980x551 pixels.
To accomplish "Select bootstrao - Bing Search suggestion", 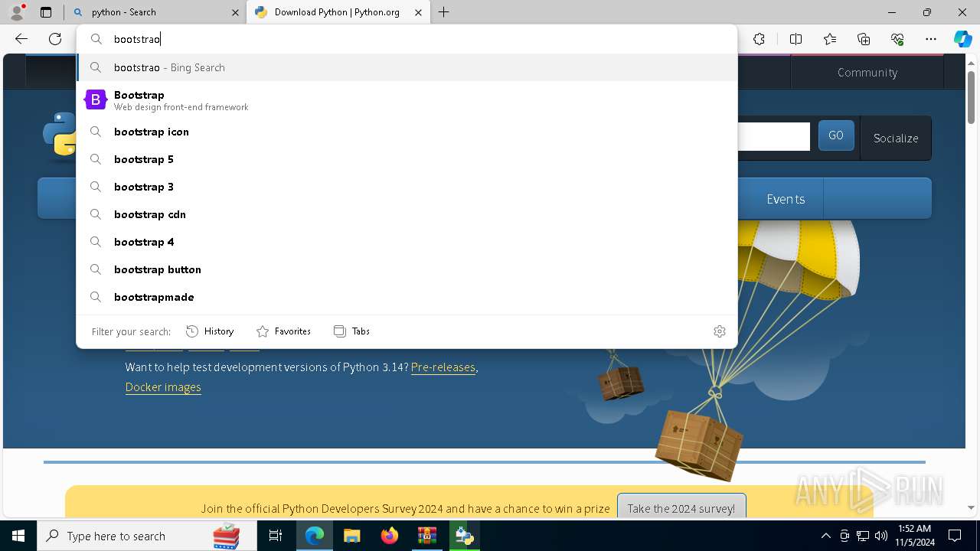I will coord(407,67).
